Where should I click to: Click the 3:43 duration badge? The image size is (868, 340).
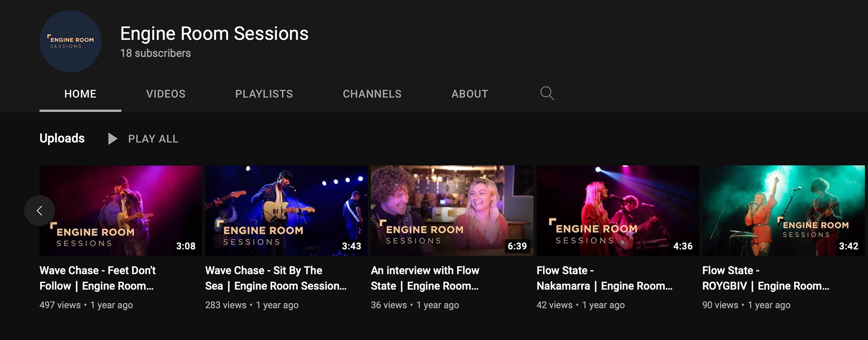(352, 246)
